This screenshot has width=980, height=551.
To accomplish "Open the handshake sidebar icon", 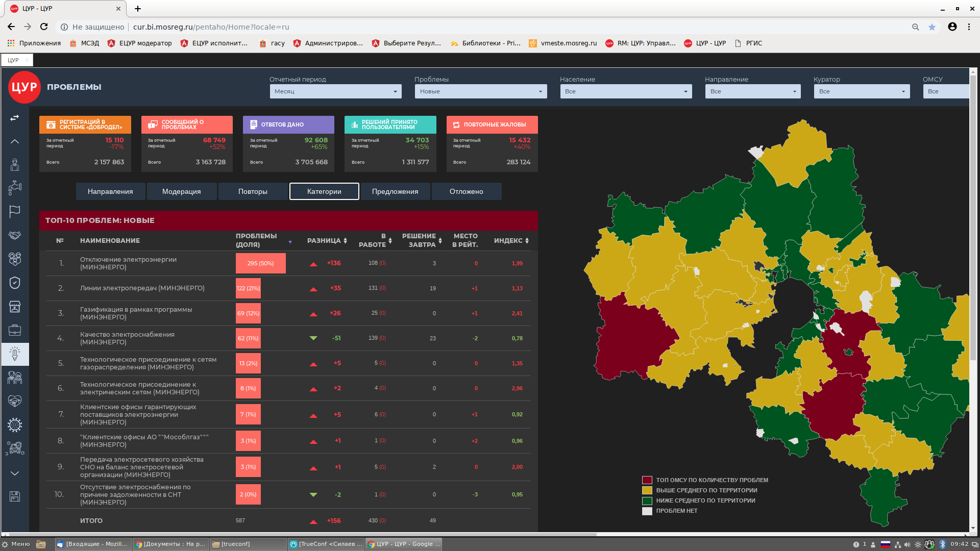I will pyautogui.click(x=15, y=235).
